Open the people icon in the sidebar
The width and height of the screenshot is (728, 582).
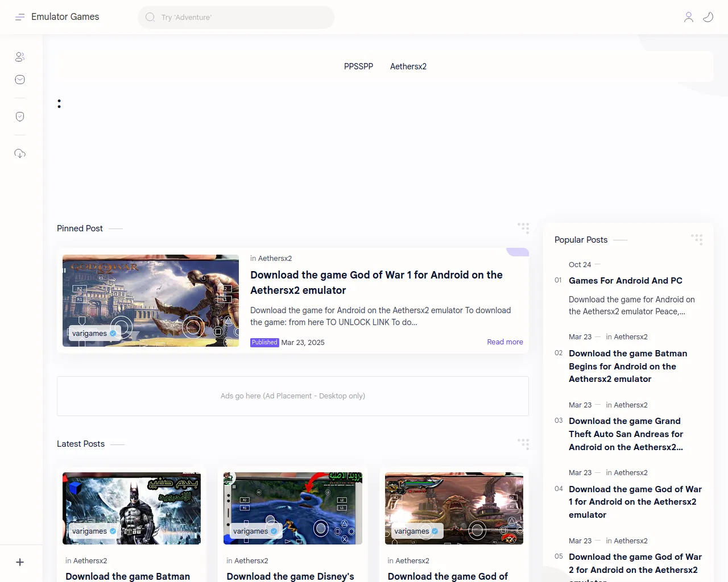click(20, 57)
